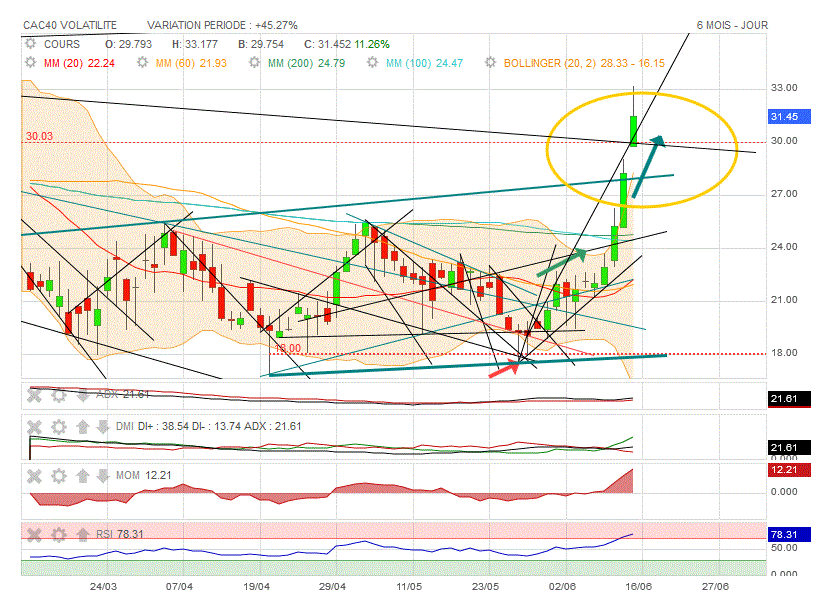Open settings gear for MM (100)
Screen dimensions: 830x604
(373, 63)
